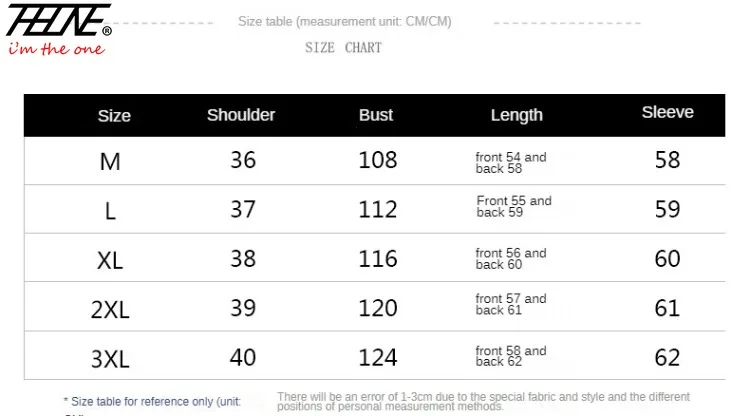The width and height of the screenshot is (750, 416).
Task: Click the L size row label
Action: pos(110,211)
